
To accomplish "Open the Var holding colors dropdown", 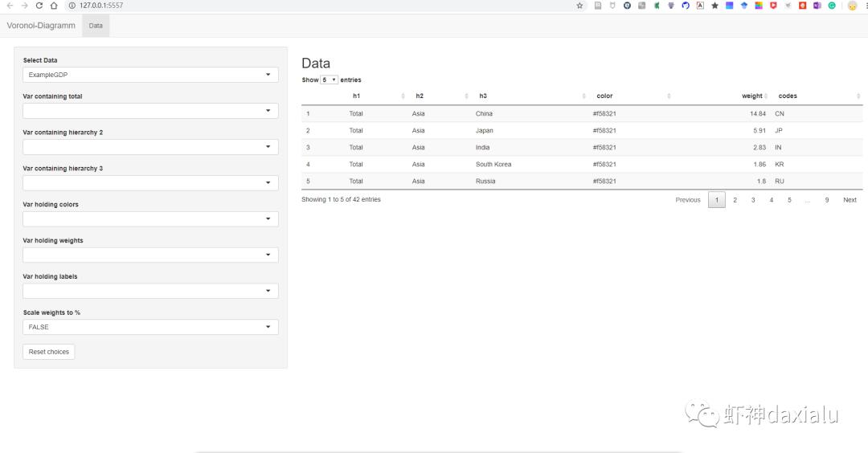I will pos(150,219).
